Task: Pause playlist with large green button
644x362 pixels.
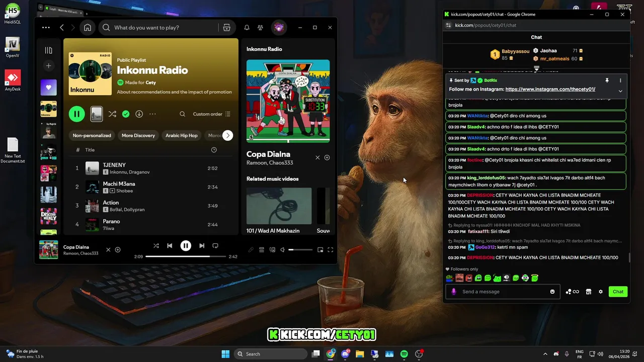Action: click(77, 114)
